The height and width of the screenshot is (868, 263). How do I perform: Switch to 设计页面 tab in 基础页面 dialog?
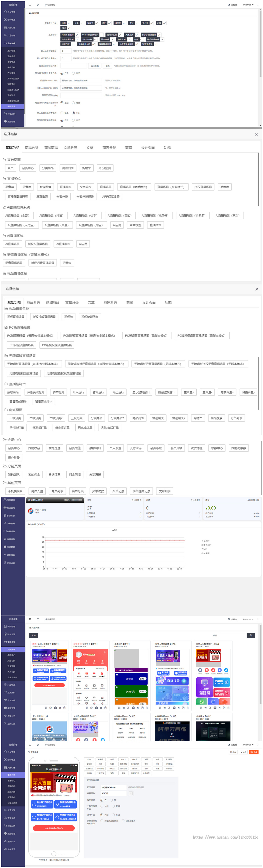click(148, 148)
